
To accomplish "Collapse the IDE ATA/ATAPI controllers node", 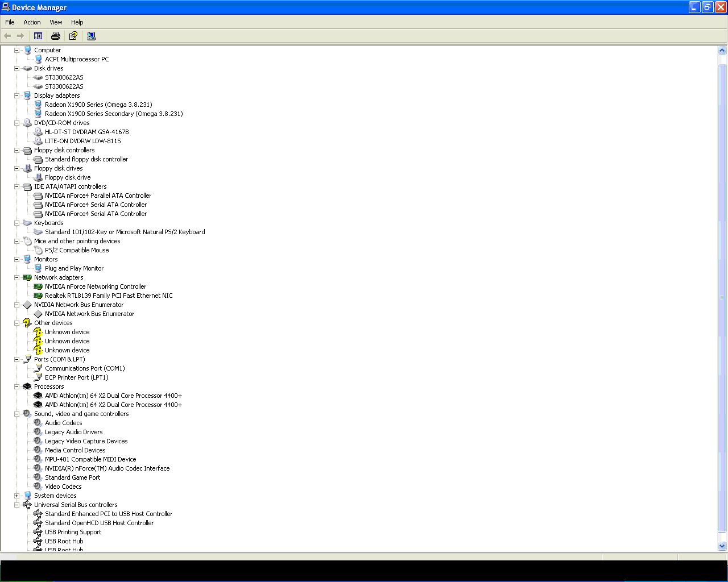I will pos(16,186).
